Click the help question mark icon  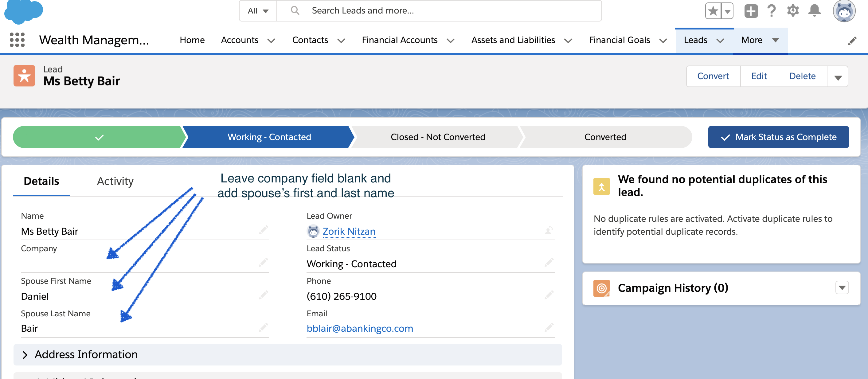(x=771, y=10)
